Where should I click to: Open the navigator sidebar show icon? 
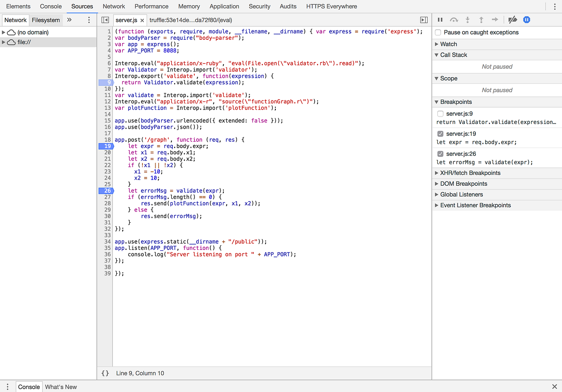tap(104, 20)
